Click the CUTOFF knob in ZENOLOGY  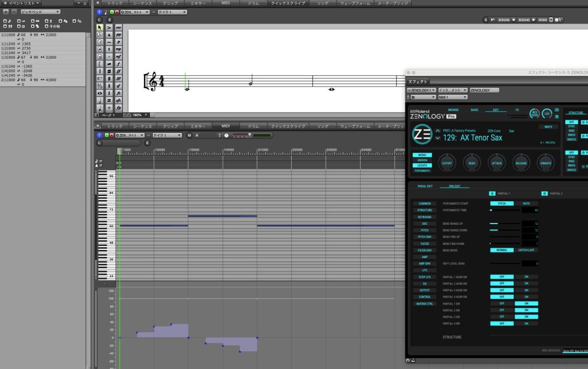pyautogui.click(x=447, y=163)
